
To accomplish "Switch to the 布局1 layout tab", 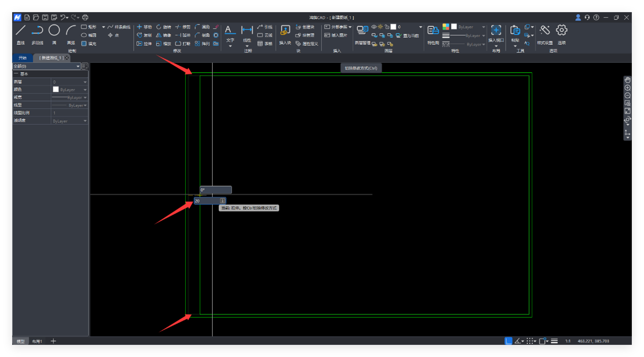I will point(37,341).
